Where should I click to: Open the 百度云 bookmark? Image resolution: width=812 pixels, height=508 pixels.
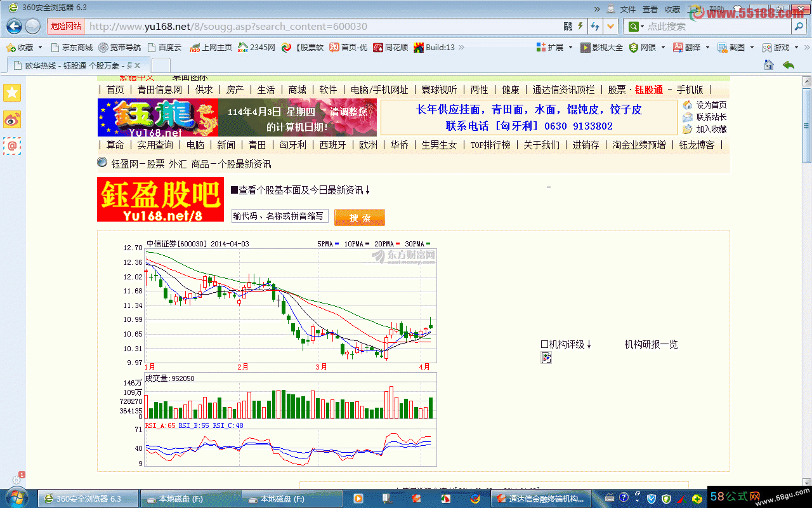(164, 47)
